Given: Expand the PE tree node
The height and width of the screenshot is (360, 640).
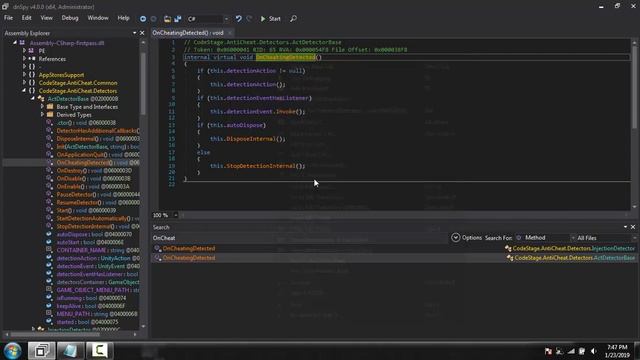Looking at the screenshot, I should click(x=24, y=51).
